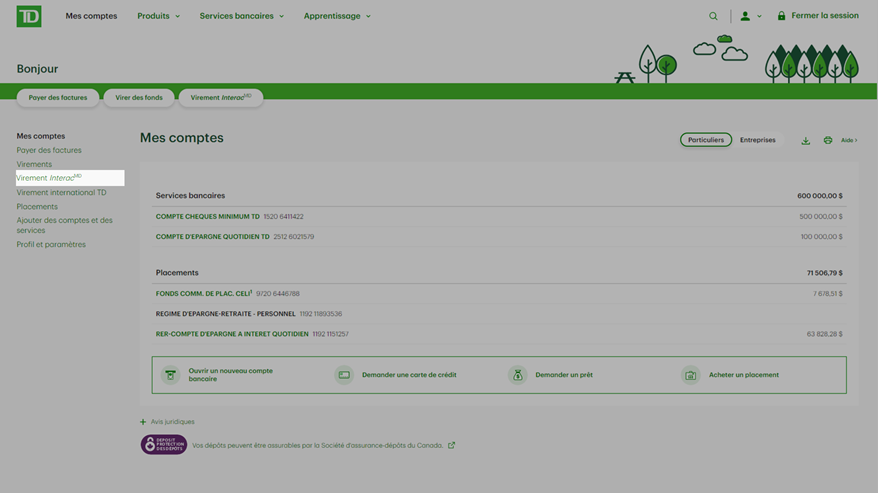Click the new bank account icon

pos(170,375)
